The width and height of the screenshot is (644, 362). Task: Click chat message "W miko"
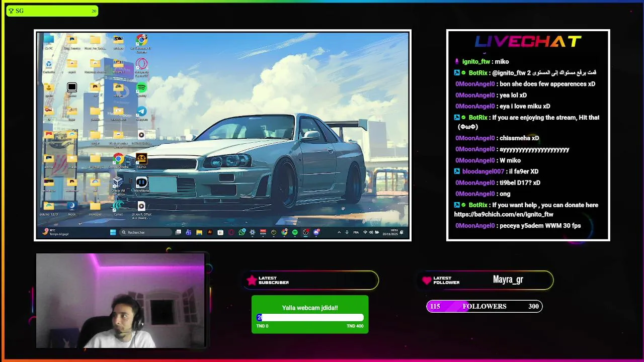tap(510, 160)
